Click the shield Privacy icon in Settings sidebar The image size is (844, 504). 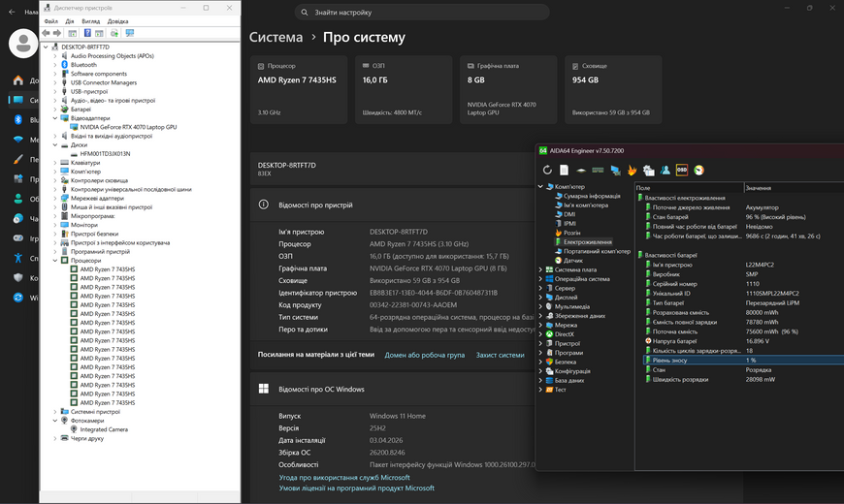click(x=18, y=277)
